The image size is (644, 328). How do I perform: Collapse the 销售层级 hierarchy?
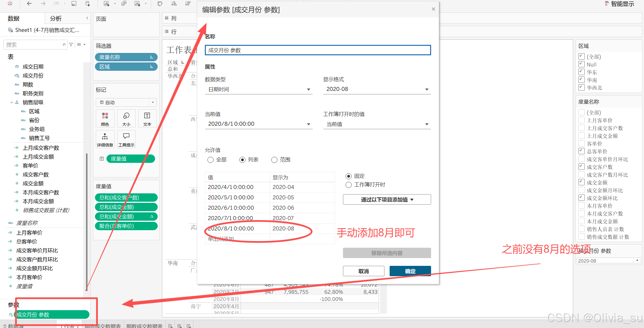[12, 102]
